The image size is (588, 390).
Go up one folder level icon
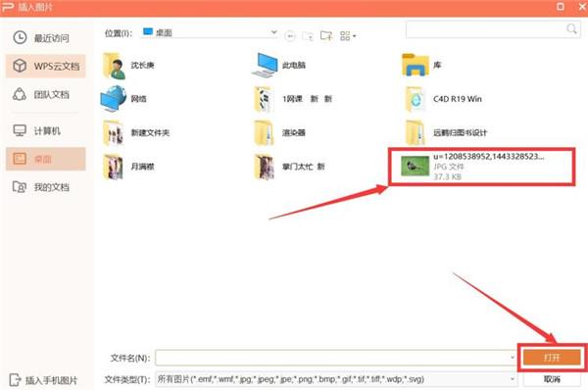pos(308,36)
